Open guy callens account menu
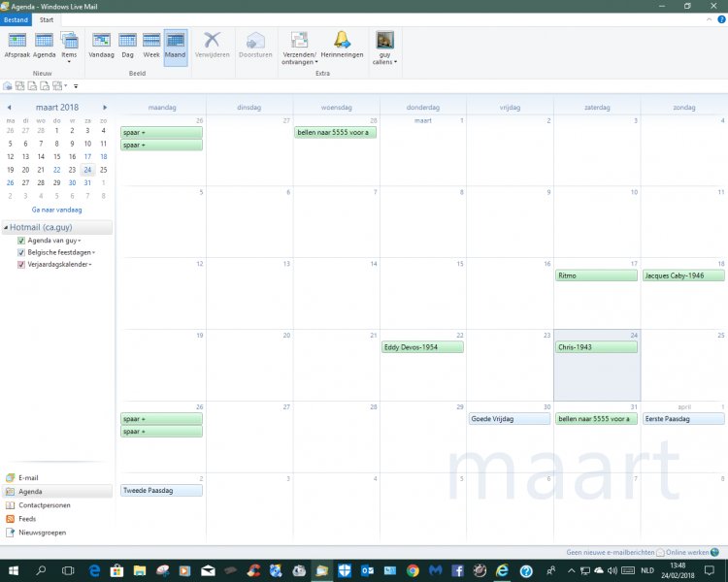 coord(385,48)
